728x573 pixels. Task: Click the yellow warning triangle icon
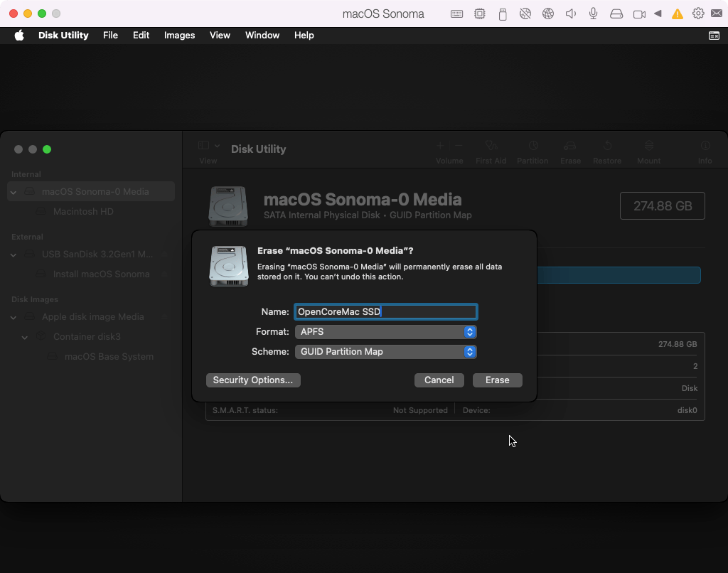tap(678, 14)
